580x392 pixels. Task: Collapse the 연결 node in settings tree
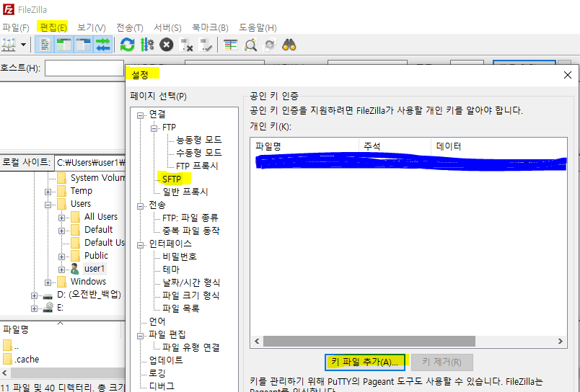coord(140,115)
